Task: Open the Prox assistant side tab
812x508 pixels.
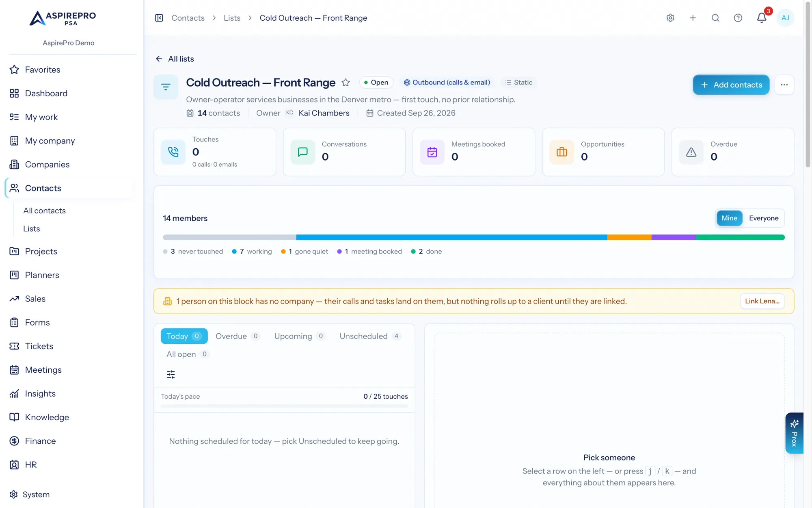Action: (x=794, y=433)
